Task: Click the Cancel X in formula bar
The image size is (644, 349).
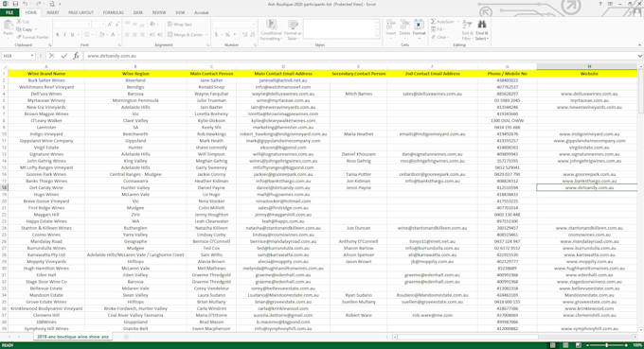Action: point(52,56)
